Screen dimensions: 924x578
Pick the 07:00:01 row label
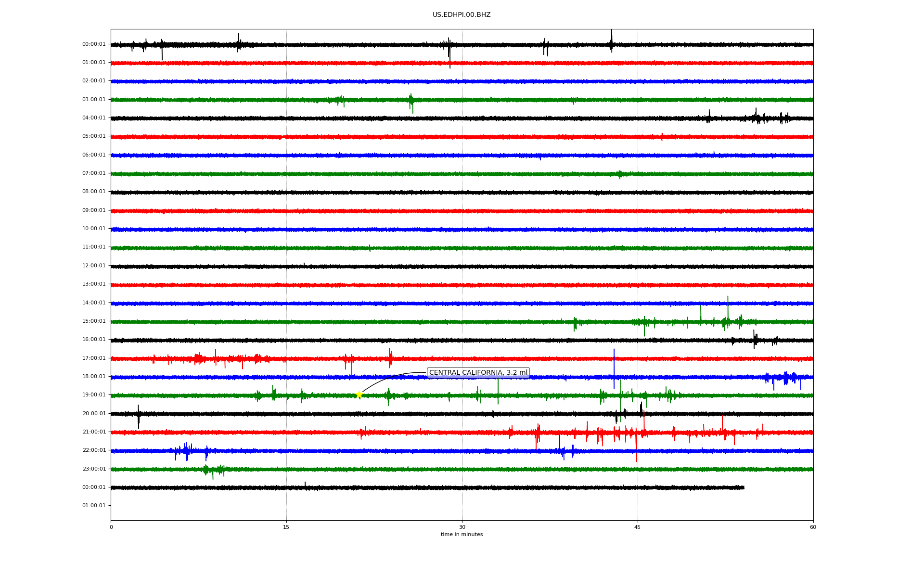pyautogui.click(x=94, y=173)
